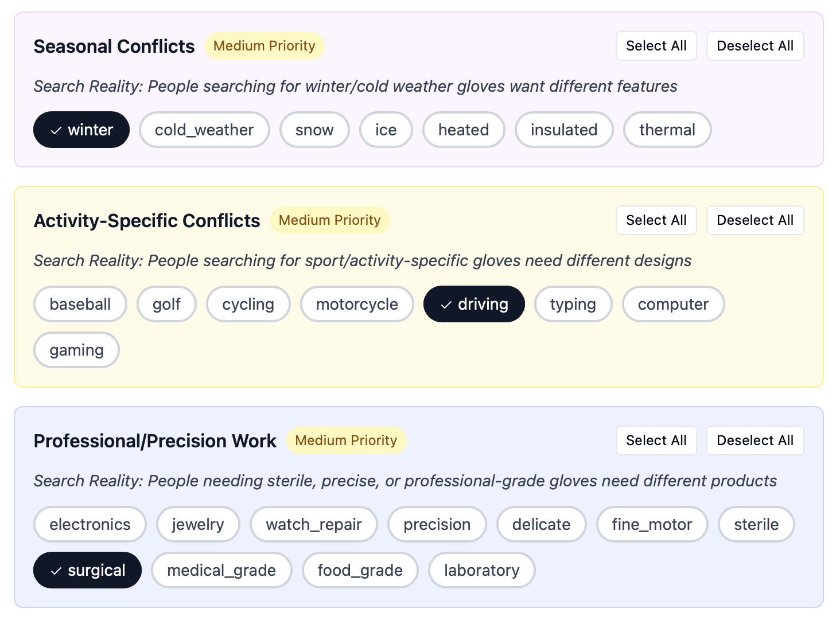The height and width of the screenshot is (624, 840).
Task: Deselect the checked winter tag
Action: (81, 130)
